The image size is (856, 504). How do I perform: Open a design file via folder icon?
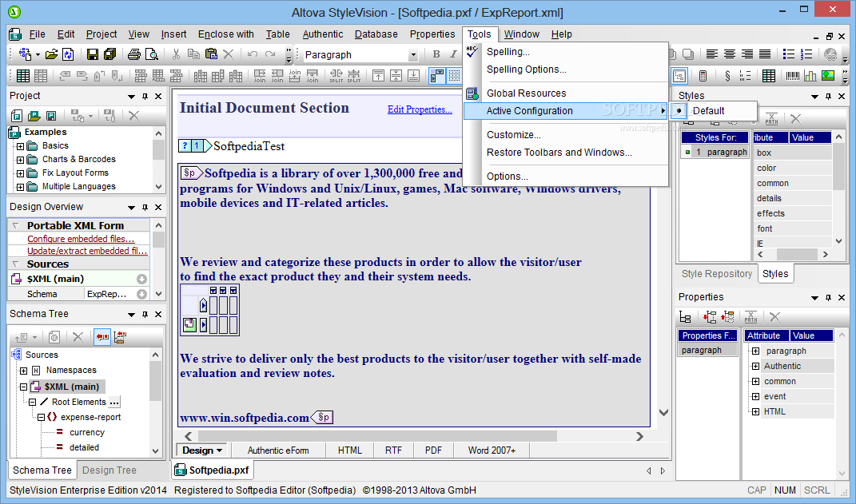click(51, 54)
